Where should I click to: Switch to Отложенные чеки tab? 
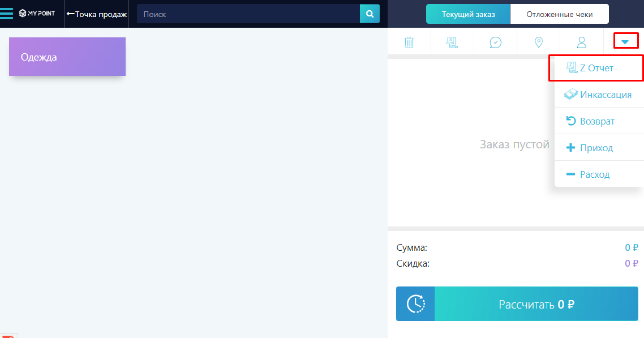[559, 14]
